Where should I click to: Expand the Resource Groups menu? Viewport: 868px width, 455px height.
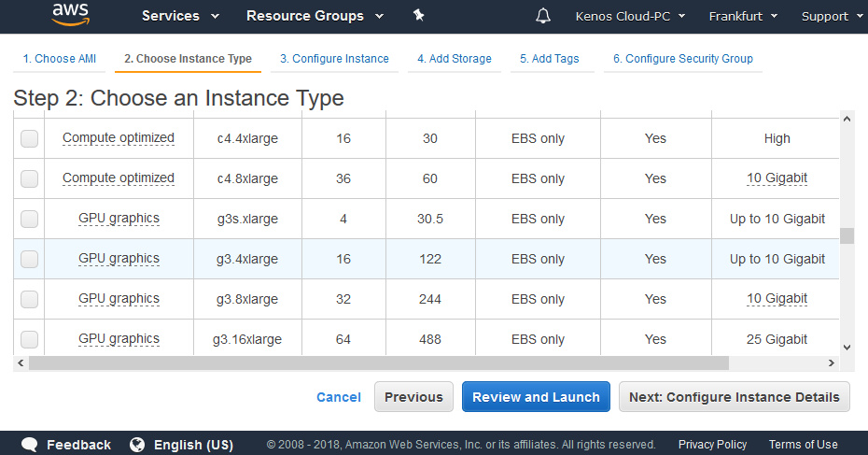315,16
